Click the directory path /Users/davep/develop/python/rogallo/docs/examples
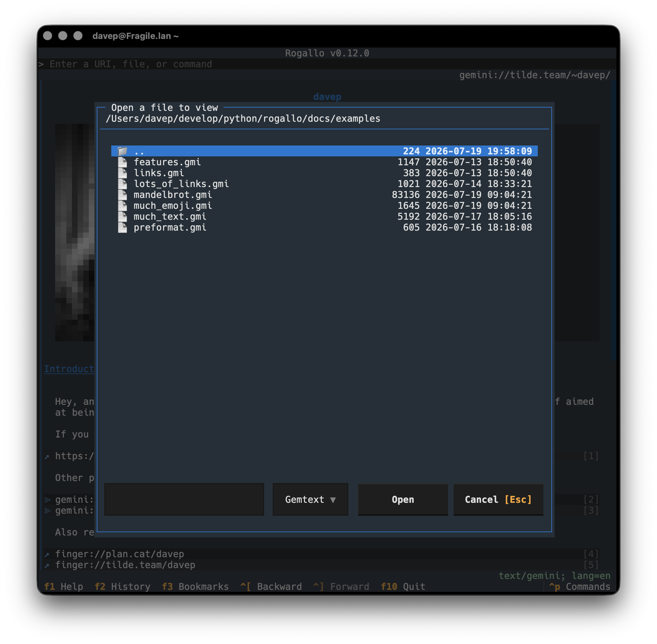Image resolution: width=657 pixels, height=644 pixels. [243, 119]
